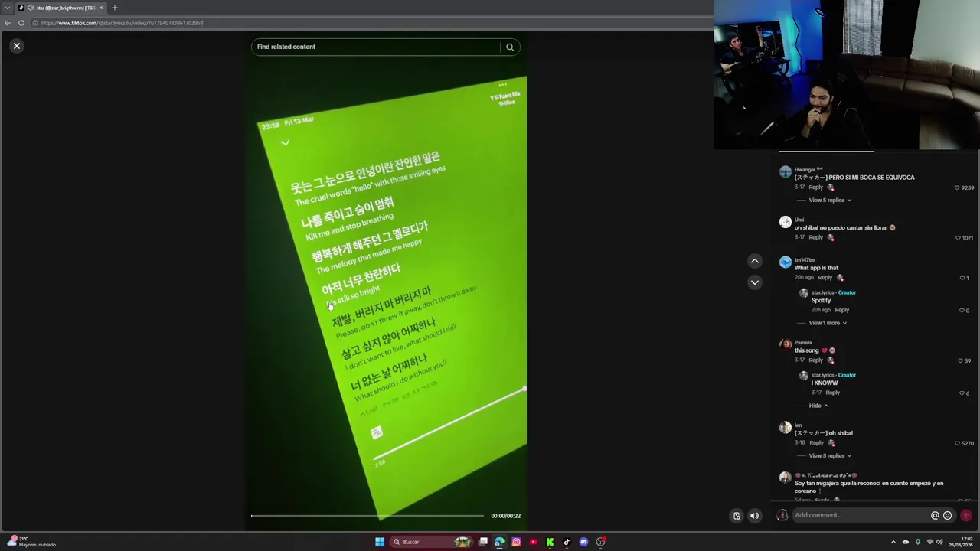Like tm147tm's 'What app is that' comment
This screenshot has width=980, height=551.
963,278
